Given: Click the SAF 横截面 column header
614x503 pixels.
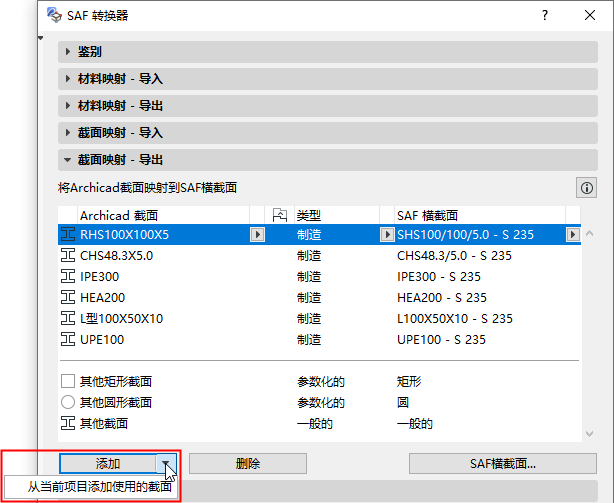Looking at the screenshot, I should (480, 215).
